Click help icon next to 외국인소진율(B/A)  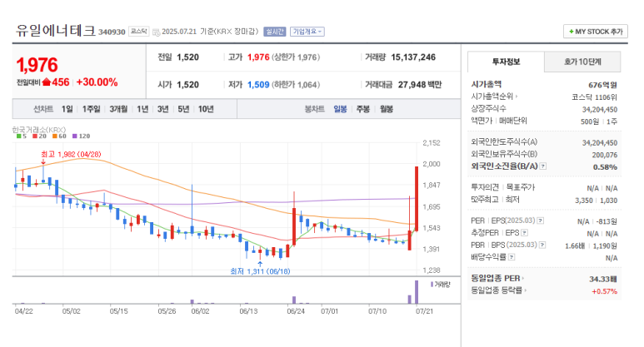pos(543,166)
